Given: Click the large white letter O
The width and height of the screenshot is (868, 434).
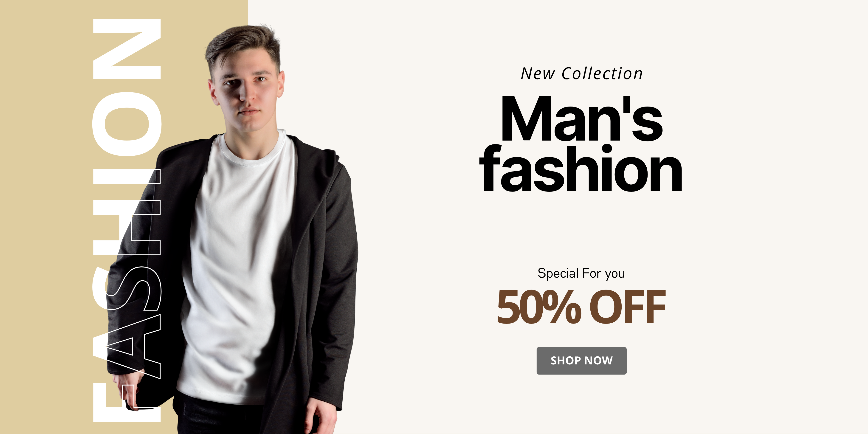Looking at the screenshot, I should point(127,124).
